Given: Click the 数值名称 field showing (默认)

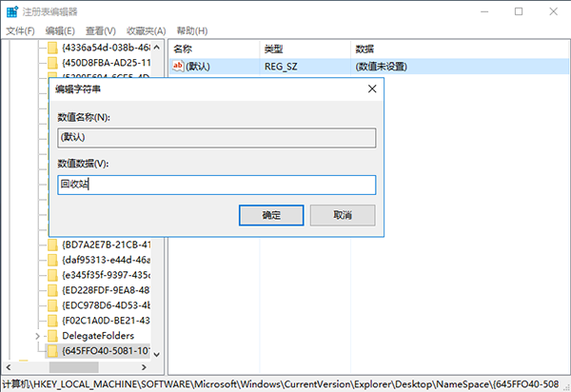Looking at the screenshot, I should click(217, 138).
